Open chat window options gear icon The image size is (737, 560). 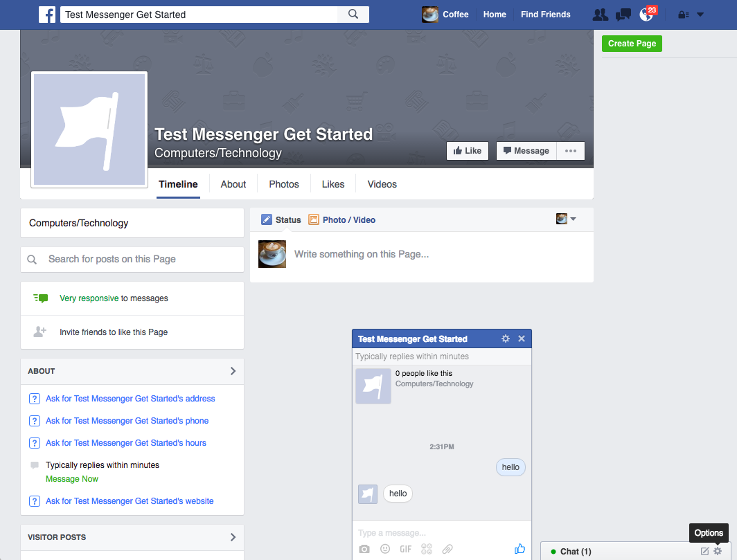click(505, 338)
